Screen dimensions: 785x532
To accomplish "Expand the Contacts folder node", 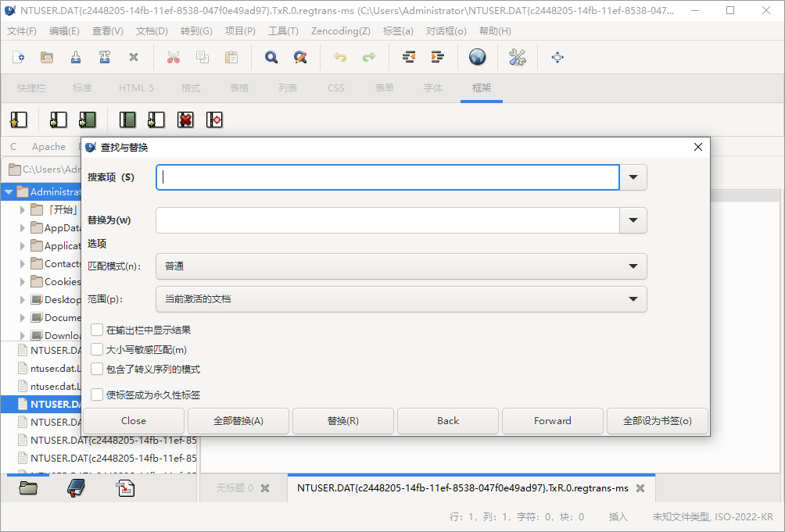I will point(22,264).
